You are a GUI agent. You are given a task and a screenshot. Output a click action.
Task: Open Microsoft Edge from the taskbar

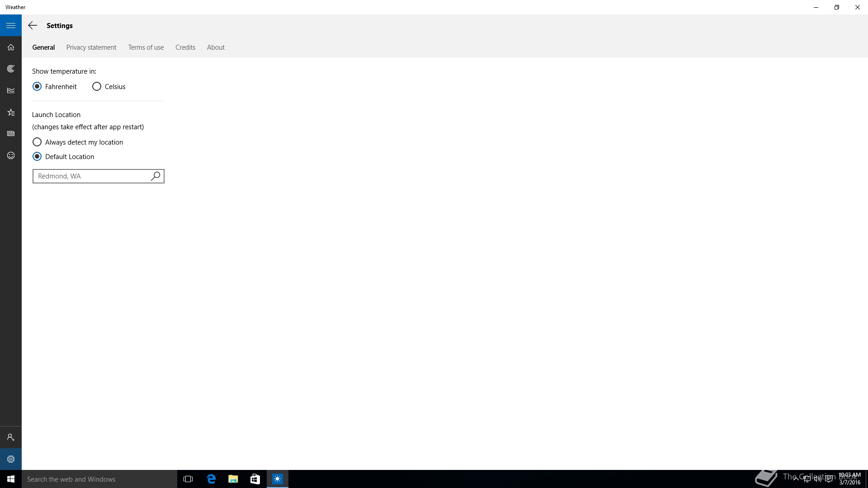click(x=211, y=479)
